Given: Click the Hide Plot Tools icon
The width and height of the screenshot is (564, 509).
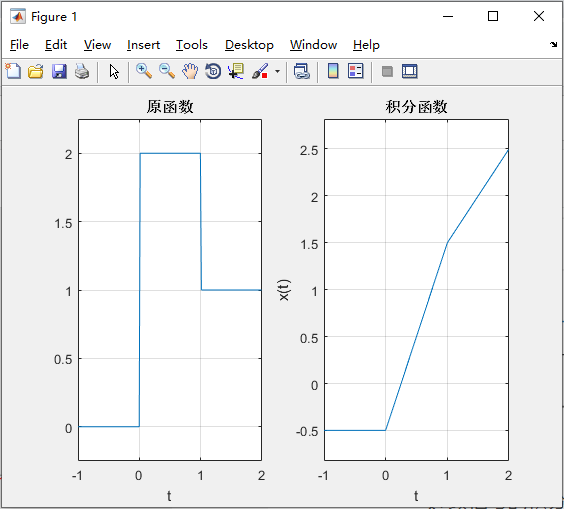Looking at the screenshot, I should [x=387, y=71].
